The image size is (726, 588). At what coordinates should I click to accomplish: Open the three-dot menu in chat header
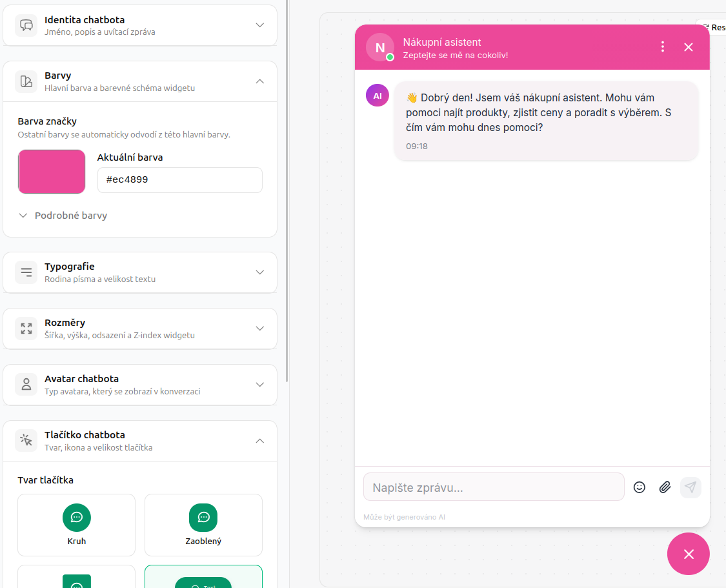coord(662,46)
